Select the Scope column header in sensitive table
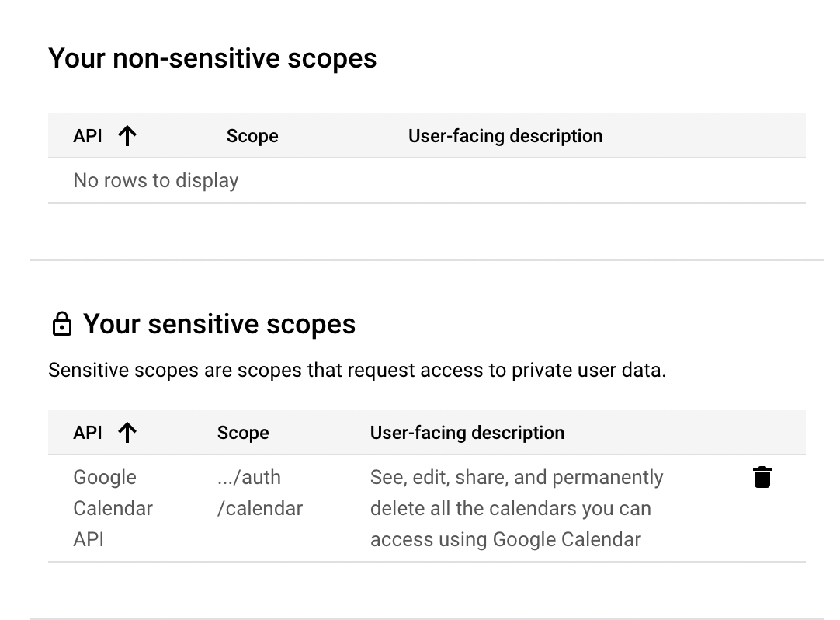 243,433
